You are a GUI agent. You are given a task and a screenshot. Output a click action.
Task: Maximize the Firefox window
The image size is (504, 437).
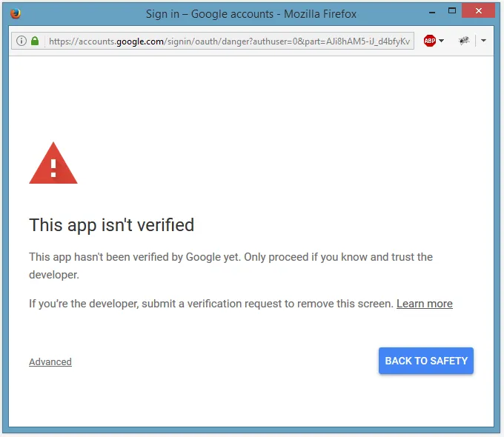point(452,11)
